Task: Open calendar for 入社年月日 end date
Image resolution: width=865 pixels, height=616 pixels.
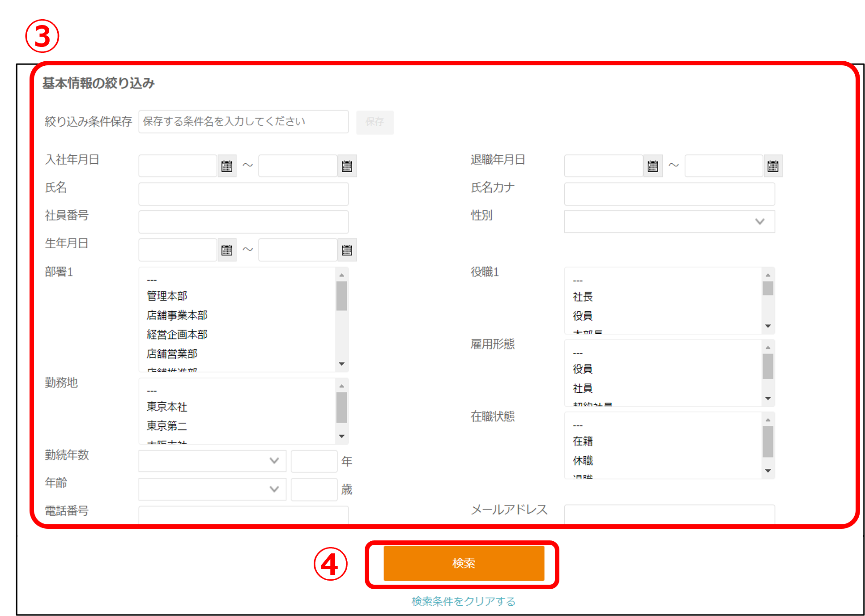Action: pos(347,166)
